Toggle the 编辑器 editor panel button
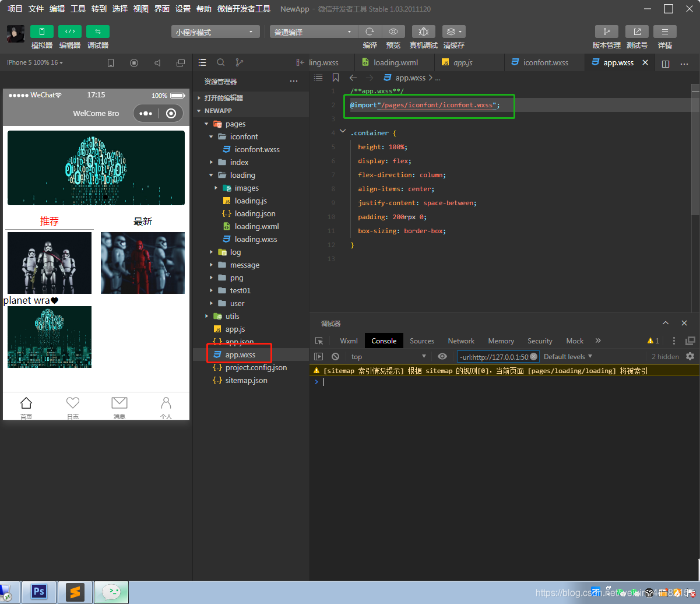 tap(70, 31)
